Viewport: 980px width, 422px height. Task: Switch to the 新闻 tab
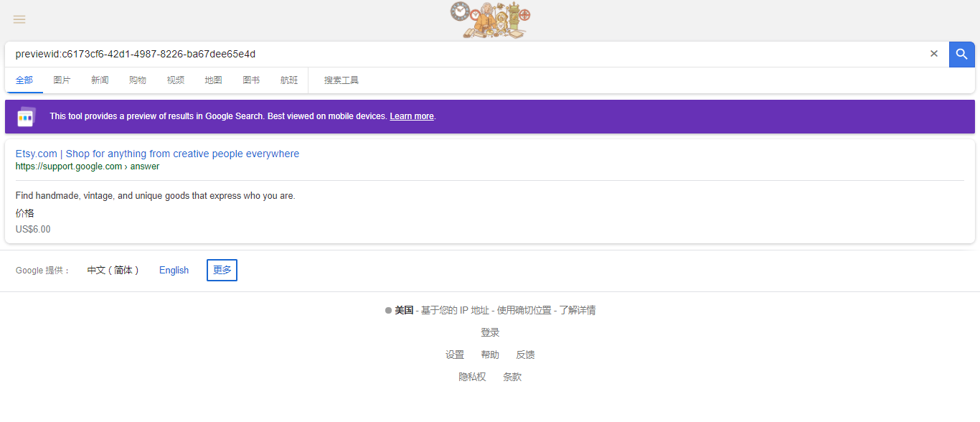click(100, 80)
